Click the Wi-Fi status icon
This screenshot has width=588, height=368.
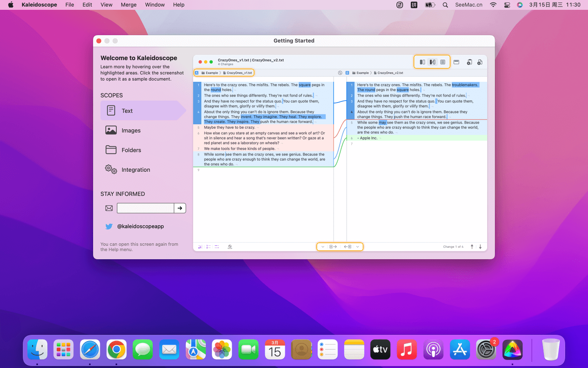pyautogui.click(x=493, y=5)
